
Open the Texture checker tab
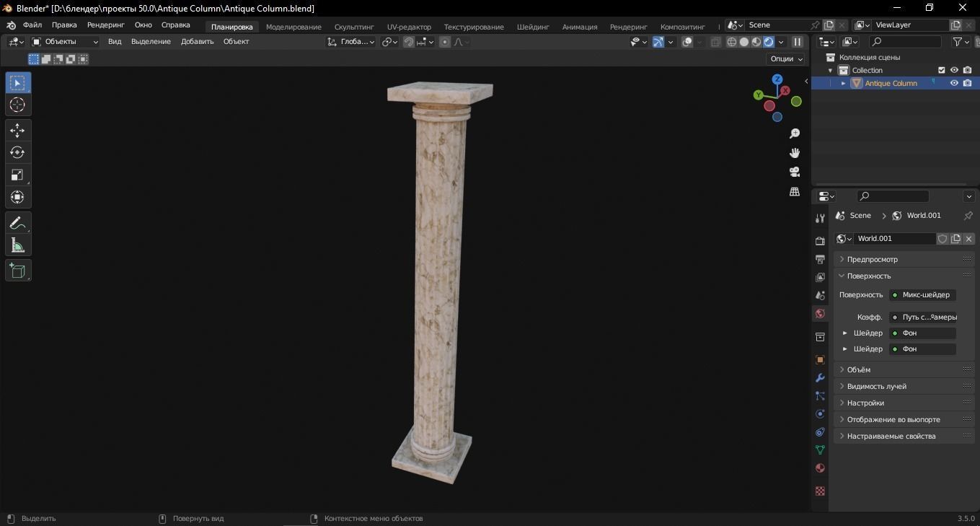(820, 491)
